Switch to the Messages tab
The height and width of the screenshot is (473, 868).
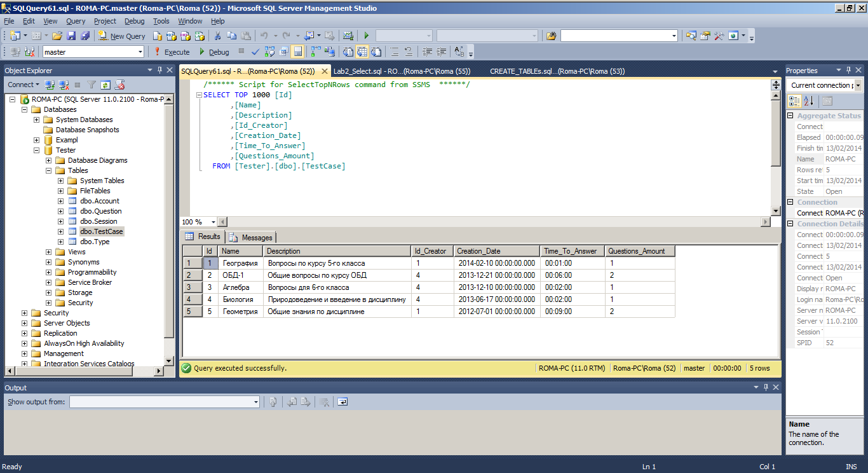[251, 237]
